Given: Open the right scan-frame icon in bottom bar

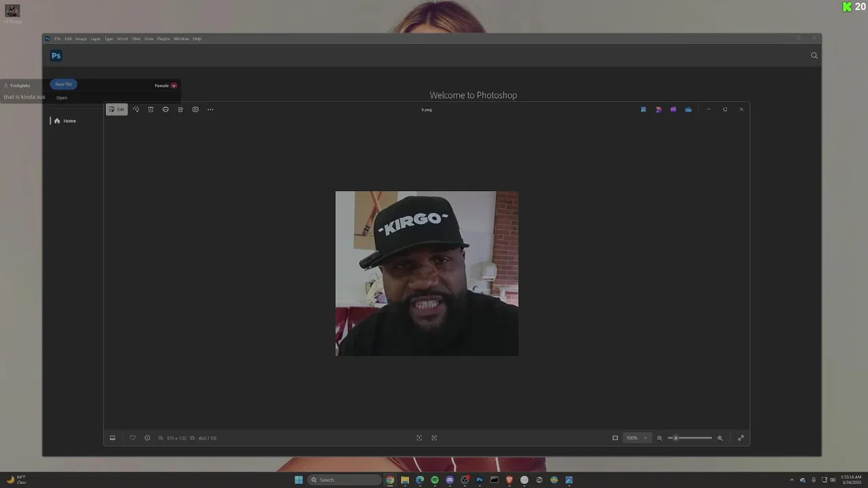Looking at the screenshot, I should click(434, 438).
